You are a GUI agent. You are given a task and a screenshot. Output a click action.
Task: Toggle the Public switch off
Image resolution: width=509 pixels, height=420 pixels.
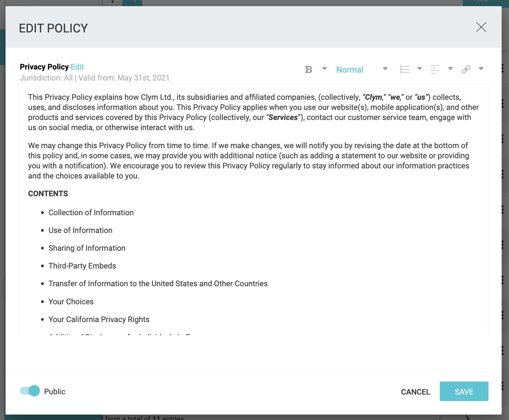tap(30, 391)
